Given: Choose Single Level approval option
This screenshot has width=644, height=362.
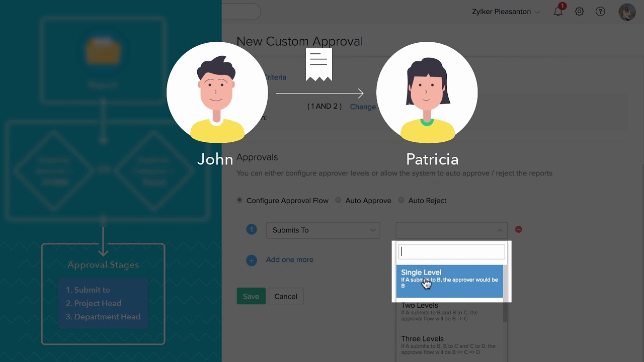Looking at the screenshot, I should tap(450, 281).
